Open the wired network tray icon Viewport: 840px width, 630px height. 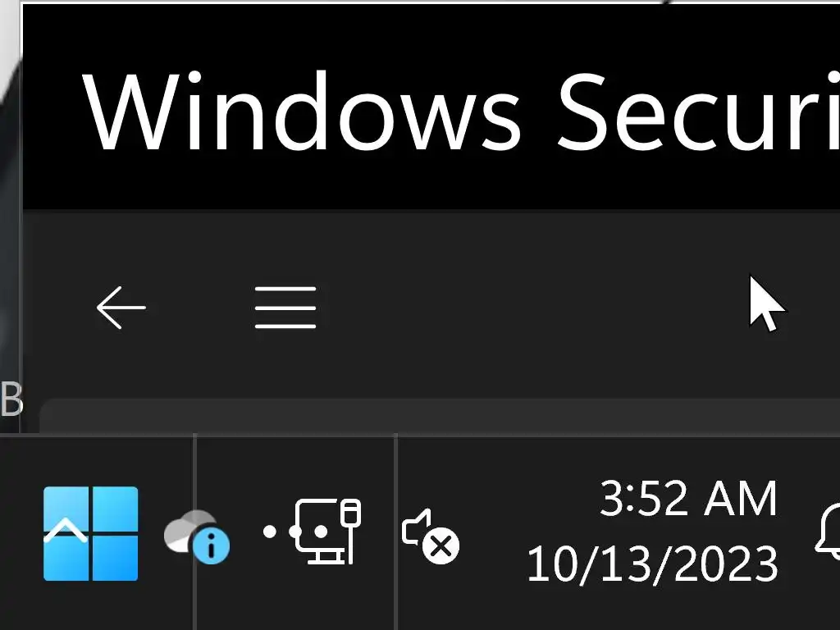click(326, 532)
